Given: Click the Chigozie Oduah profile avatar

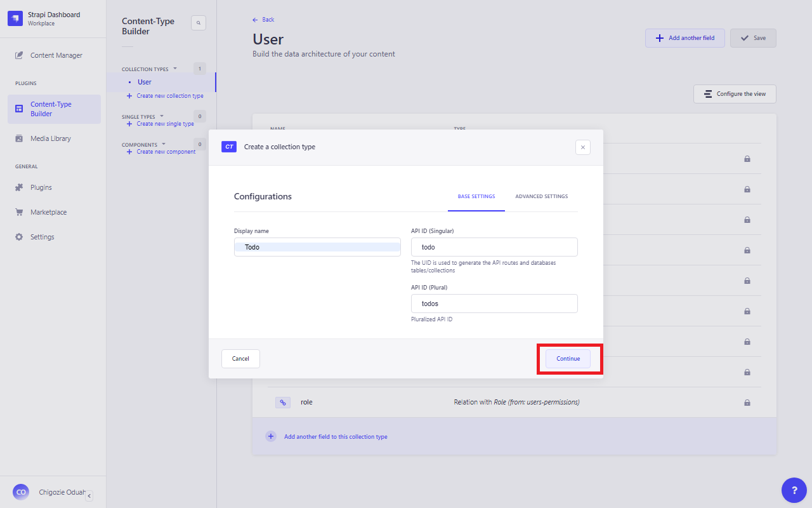Looking at the screenshot, I should [20, 492].
